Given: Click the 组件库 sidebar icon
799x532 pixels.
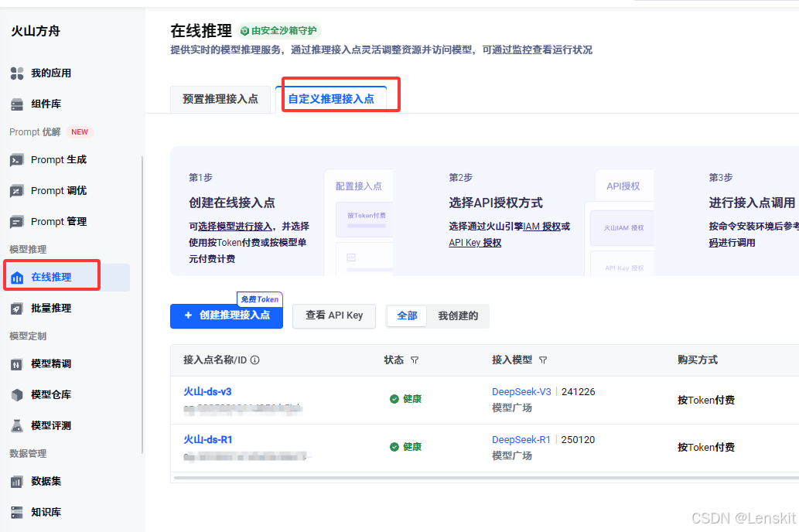Looking at the screenshot, I should pyautogui.click(x=17, y=104).
